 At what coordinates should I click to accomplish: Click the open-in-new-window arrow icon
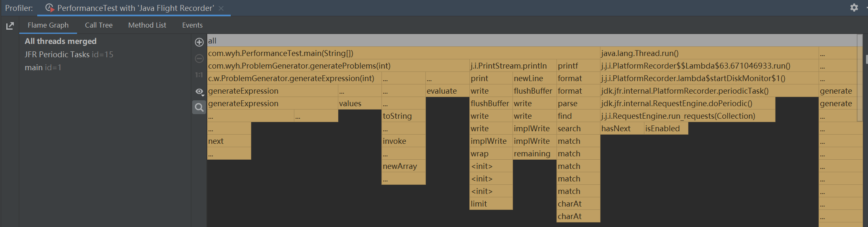click(x=10, y=26)
